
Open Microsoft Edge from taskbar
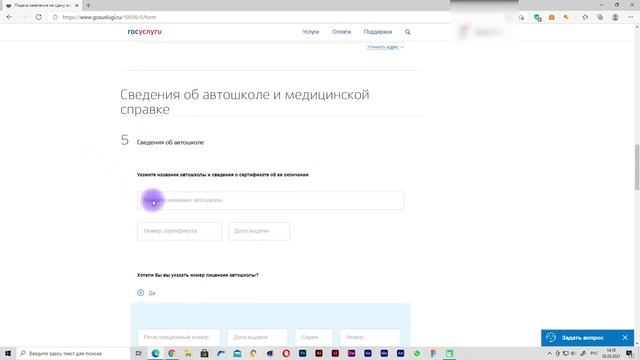(156, 353)
